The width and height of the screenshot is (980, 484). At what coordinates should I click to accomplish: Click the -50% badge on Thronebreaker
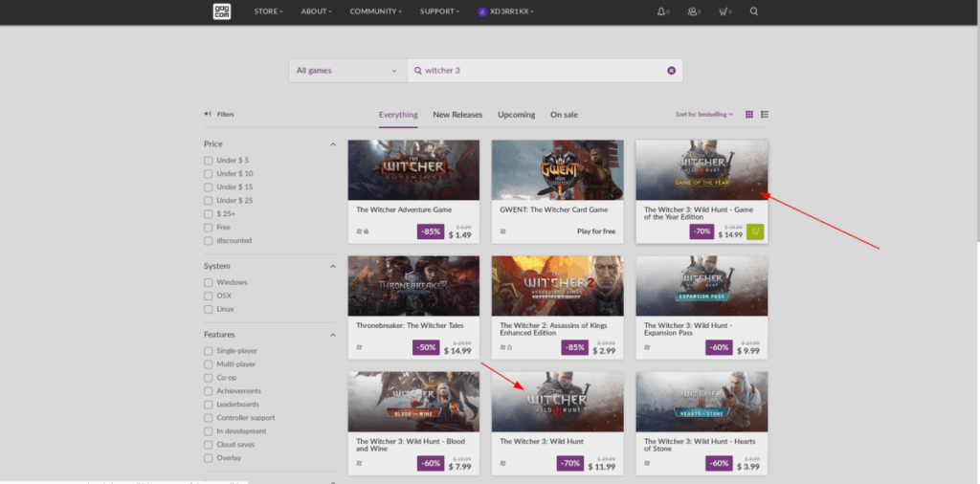click(x=426, y=347)
